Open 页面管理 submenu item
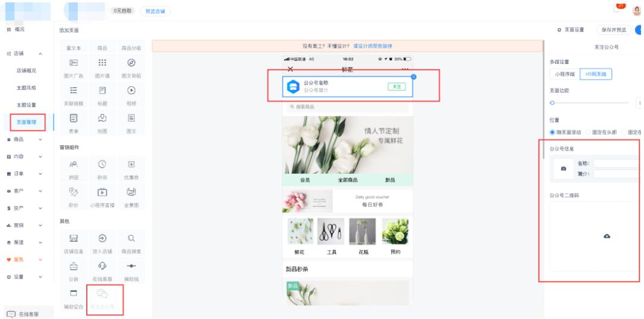The width and height of the screenshot is (644, 319). [x=27, y=122]
